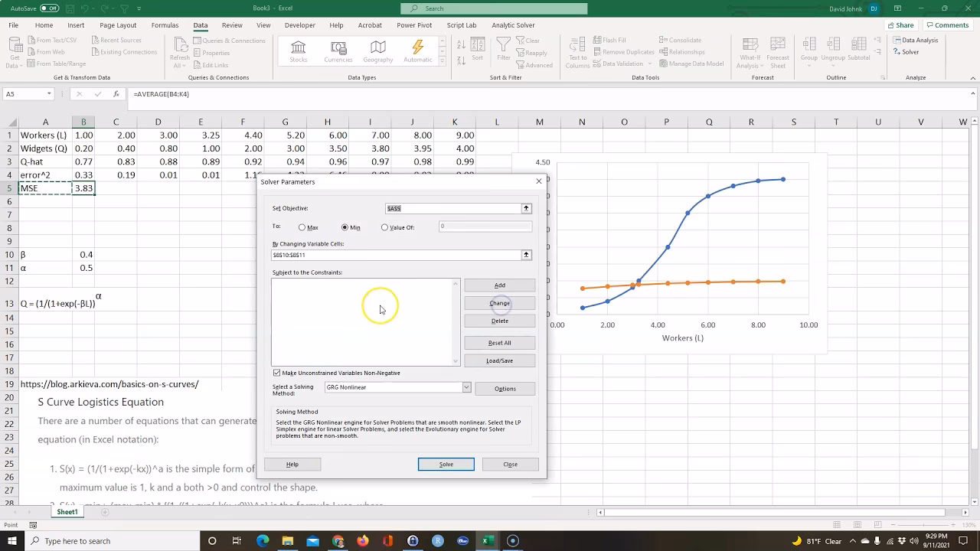Click the Solve button
Image resolution: width=980 pixels, height=551 pixels.
(446, 464)
